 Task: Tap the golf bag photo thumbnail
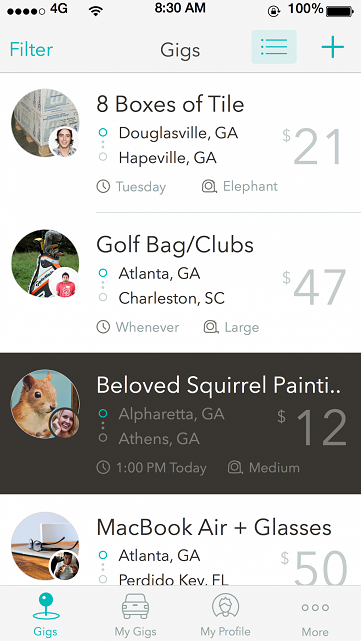pos(45,263)
